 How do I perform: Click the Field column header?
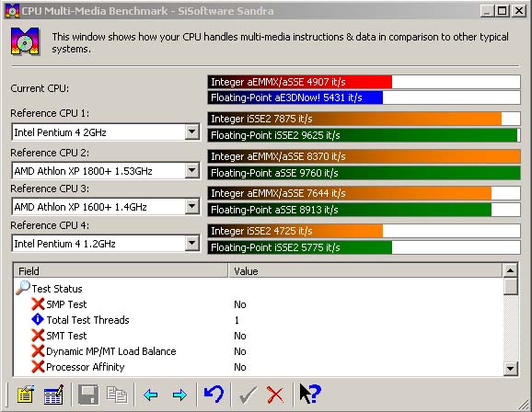[x=121, y=271]
